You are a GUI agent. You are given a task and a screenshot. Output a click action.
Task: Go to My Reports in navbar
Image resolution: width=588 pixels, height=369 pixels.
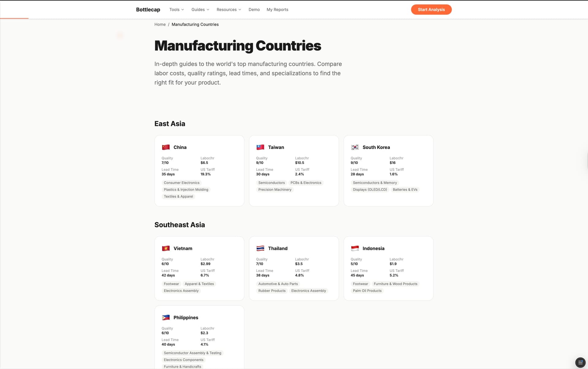pyautogui.click(x=277, y=9)
